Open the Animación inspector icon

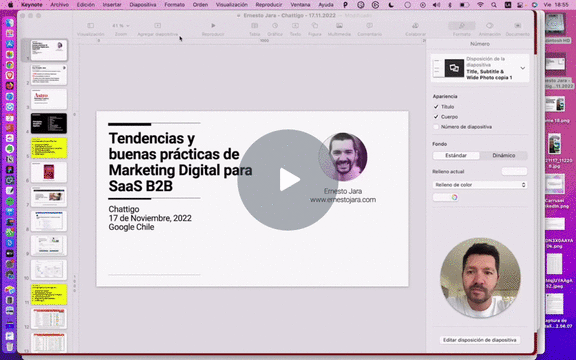click(x=490, y=26)
